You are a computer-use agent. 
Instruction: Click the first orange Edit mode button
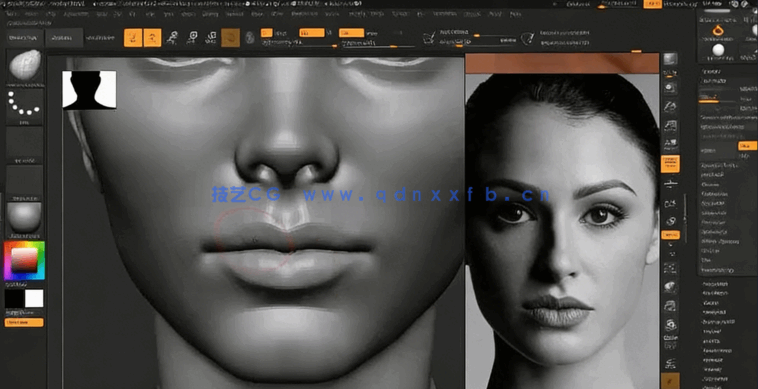click(x=133, y=38)
